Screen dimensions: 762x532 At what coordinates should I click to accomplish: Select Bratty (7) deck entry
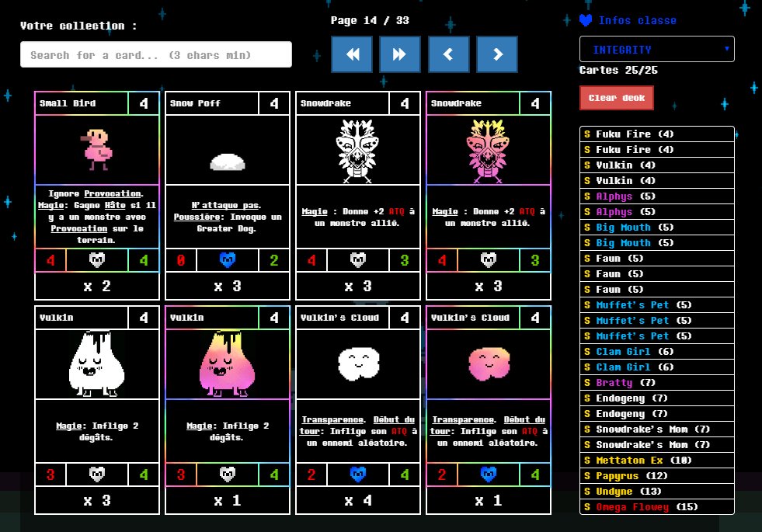[x=656, y=383]
